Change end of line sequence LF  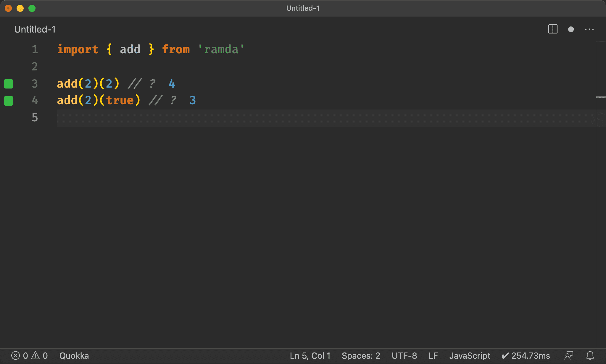[x=433, y=355]
